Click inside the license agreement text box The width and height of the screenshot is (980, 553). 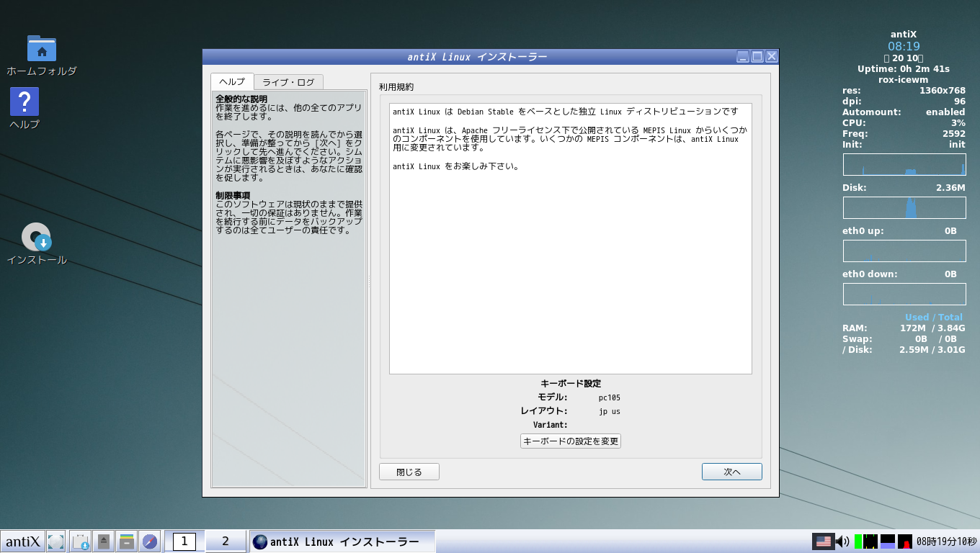(571, 238)
